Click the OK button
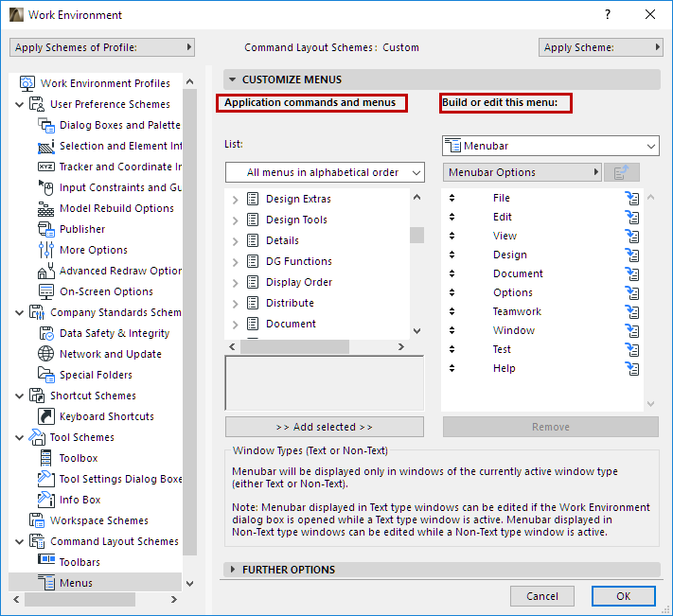The height and width of the screenshot is (616, 673). point(623,596)
